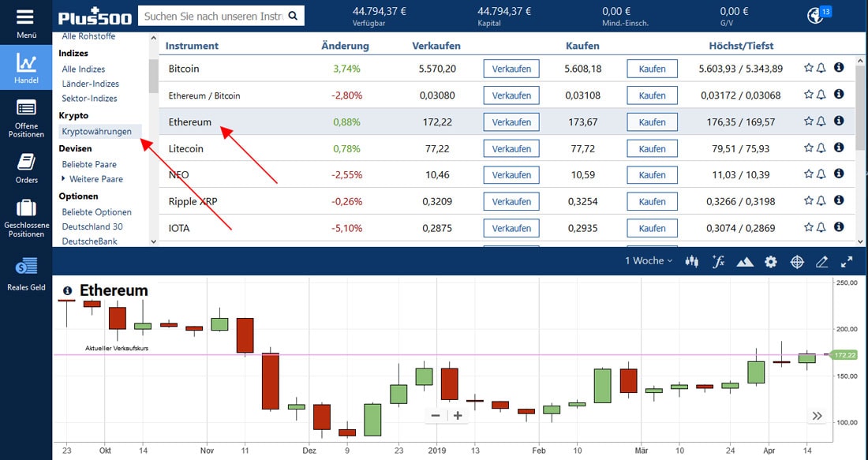Viewport: 868px width, 460px height.
Task: Switch to the Offene Positionen tab
Action: pyautogui.click(x=26, y=117)
